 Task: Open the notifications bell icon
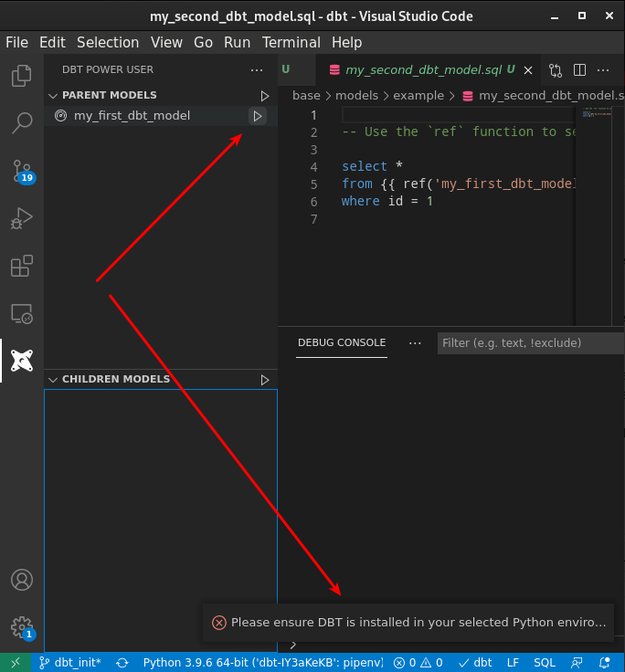click(604, 663)
